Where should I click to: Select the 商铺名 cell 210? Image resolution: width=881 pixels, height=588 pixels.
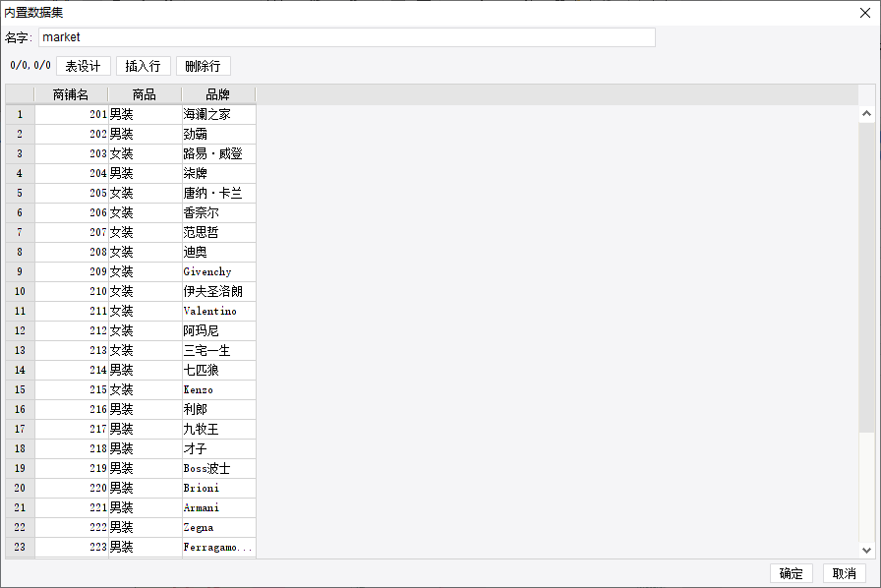pyautogui.click(x=72, y=292)
